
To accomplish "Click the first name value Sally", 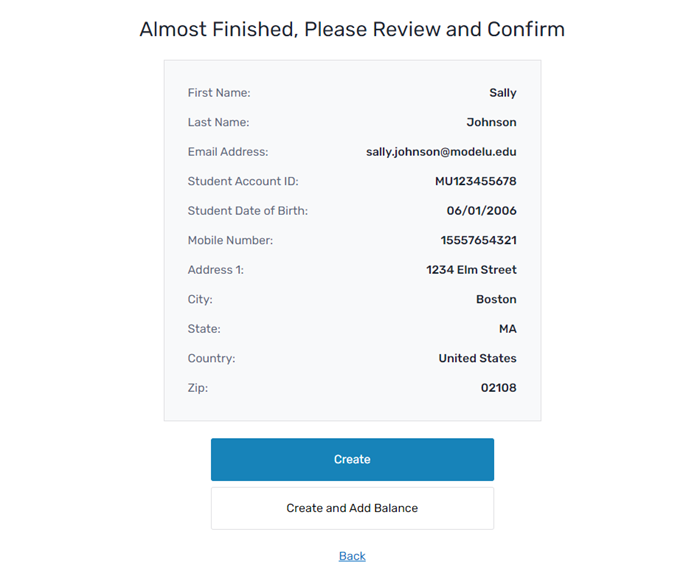I will point(502,93).
